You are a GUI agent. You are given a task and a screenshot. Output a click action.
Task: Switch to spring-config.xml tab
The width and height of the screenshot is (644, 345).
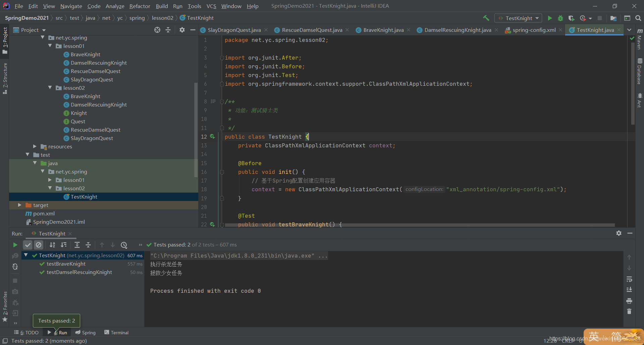[x=534, y=30]
